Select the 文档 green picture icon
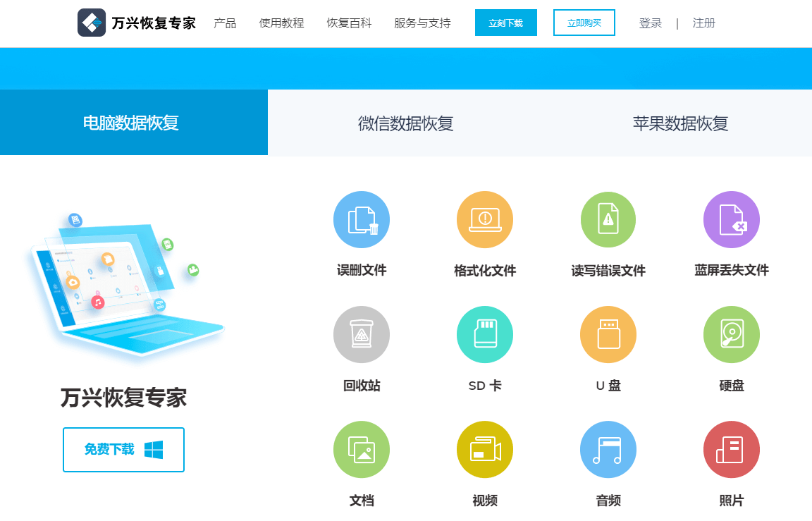Image resolution: width=812 pixels, height=521 pixels. coord(362,450)
